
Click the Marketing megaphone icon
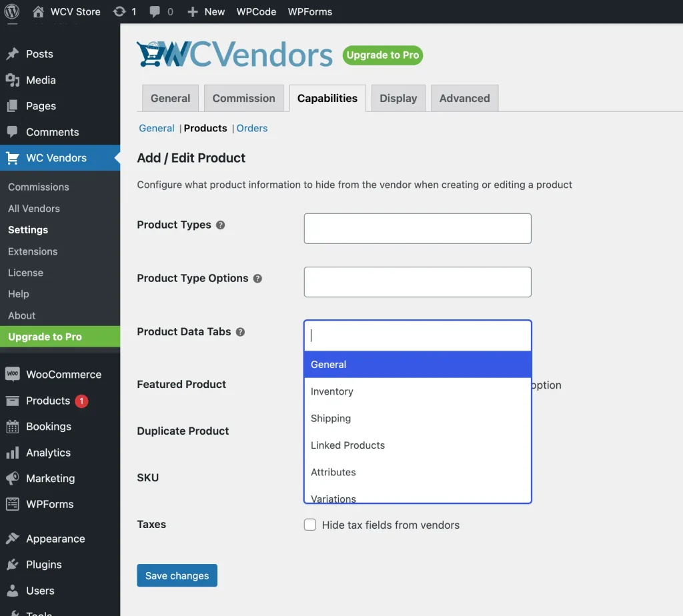tap(13, 478)
